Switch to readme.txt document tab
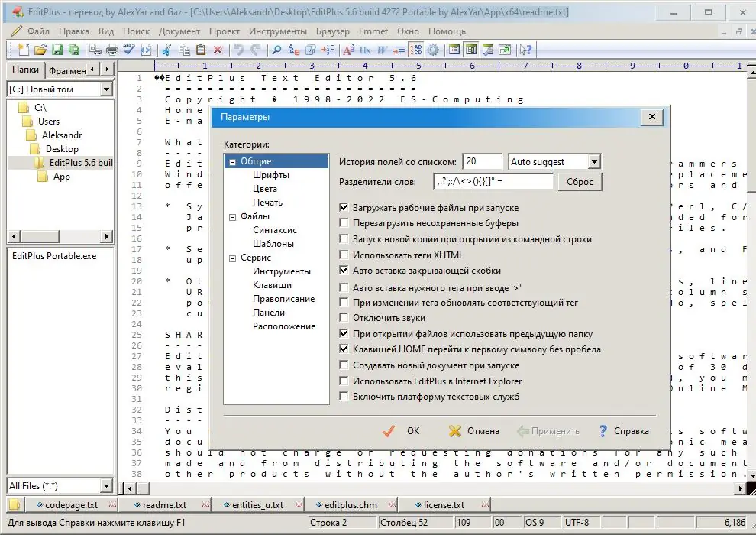The height and width of the screenshot is (535, 756). [164, 505]
